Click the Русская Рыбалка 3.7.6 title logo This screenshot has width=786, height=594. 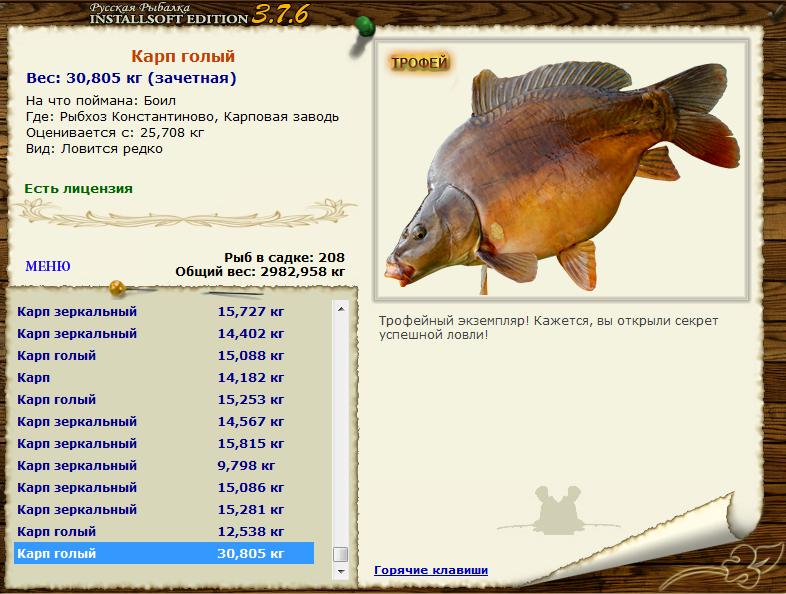(x=200, y=14)
